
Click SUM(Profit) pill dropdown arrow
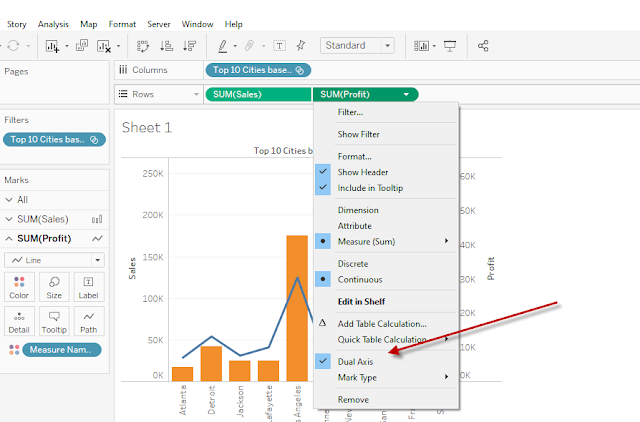(x=406, y=95)
